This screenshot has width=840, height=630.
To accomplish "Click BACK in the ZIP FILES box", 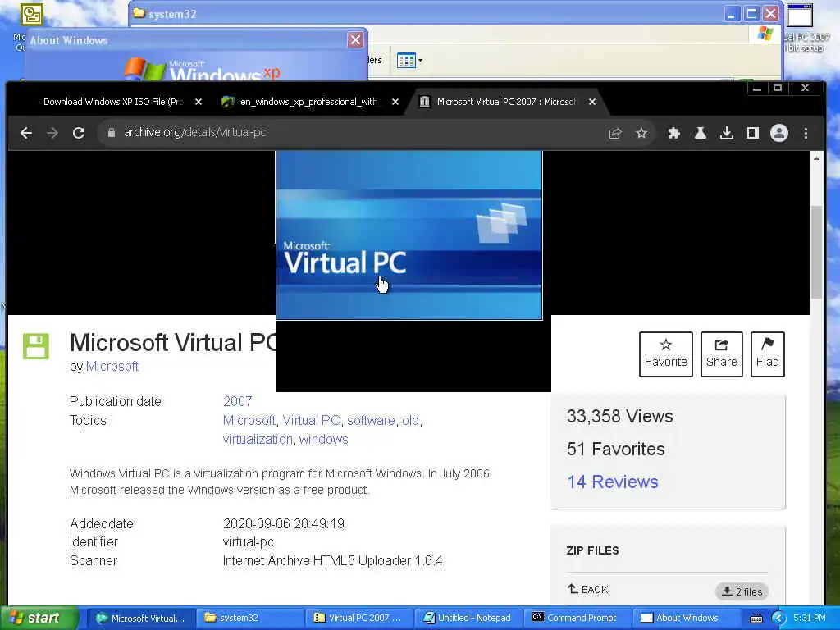I will pos(587,589).
